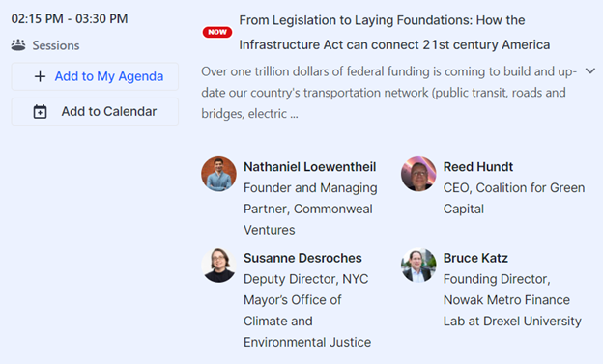Click the plus icon beside Add to My Agenda

[x=40, y=76]
